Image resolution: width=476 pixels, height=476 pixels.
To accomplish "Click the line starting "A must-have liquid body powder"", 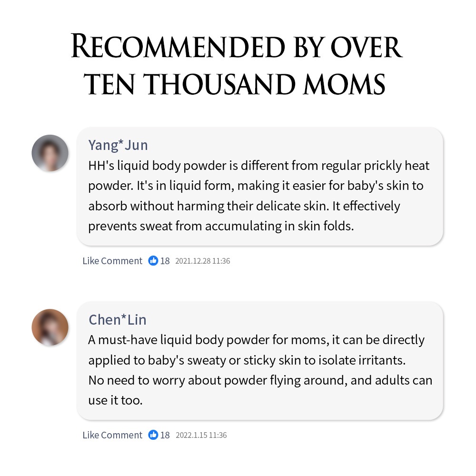I will coord(256,340).
